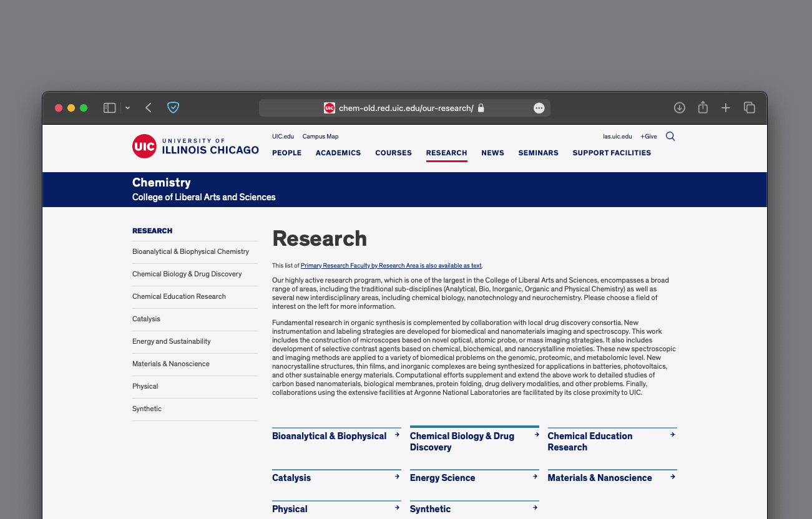The width and height of the screenshot is (812, 519).
Task: Open the site search magnifier icon
Action: [670, 137]
